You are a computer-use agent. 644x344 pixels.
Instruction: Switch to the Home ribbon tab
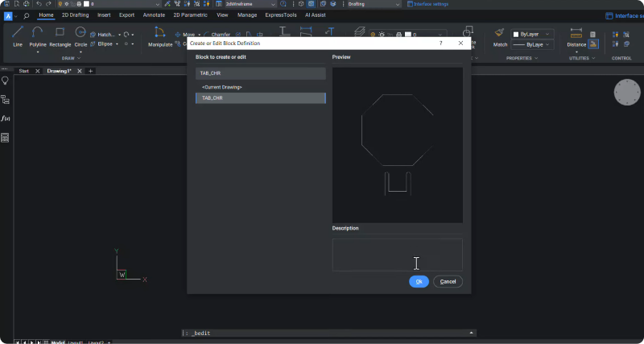[x=46, y=15]
